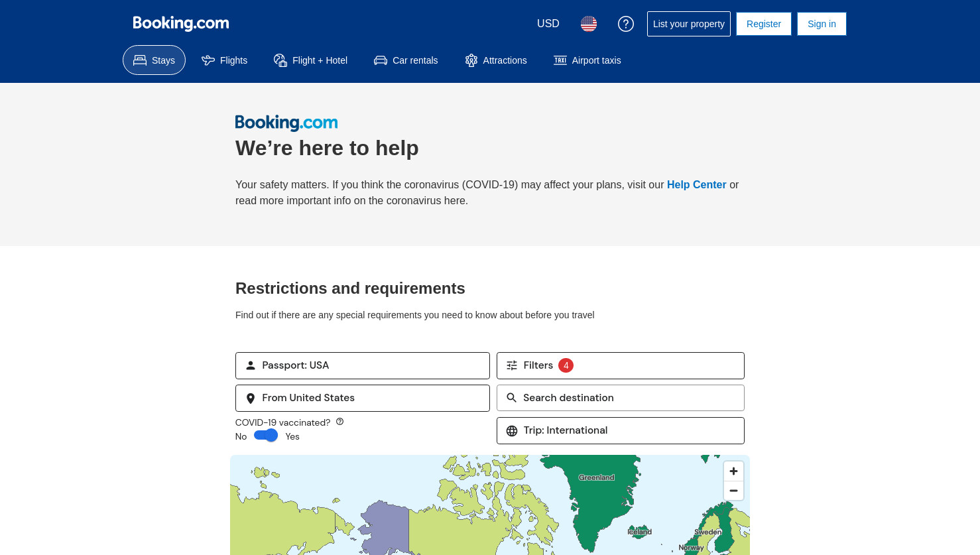Open the Passport: USA selector

click(x=363, y=365)
